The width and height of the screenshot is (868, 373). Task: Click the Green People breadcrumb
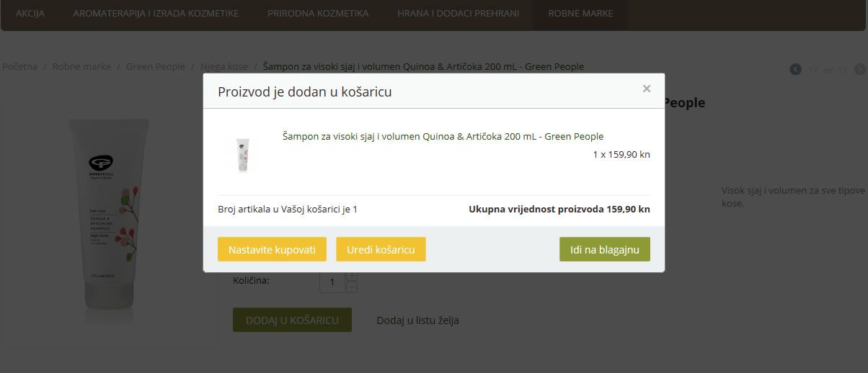point(156,66)
